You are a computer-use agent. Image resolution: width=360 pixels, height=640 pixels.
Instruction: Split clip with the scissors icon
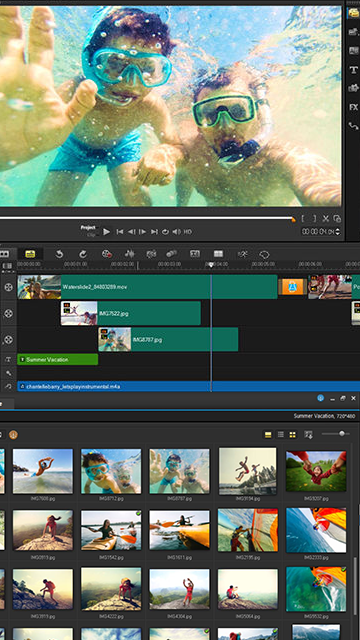click(326, 219)
